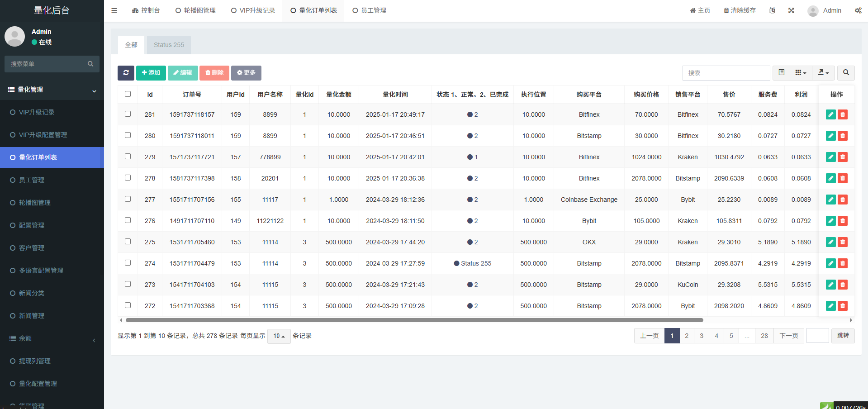Image resolution: width=868 pixels, height=409 pixels.
Task: Click the horizontal table scrollbar
Action: (414, 320)
